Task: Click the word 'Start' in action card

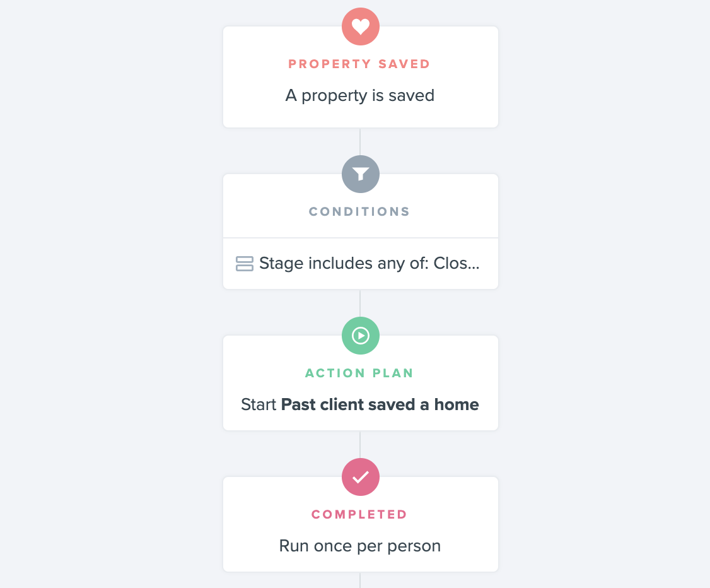Action: (x=259, y=404)
